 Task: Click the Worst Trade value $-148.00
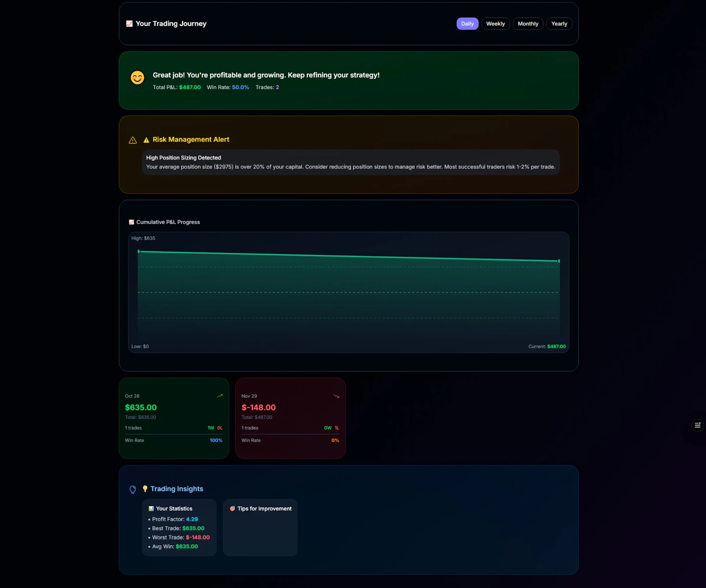coord(198,538)
